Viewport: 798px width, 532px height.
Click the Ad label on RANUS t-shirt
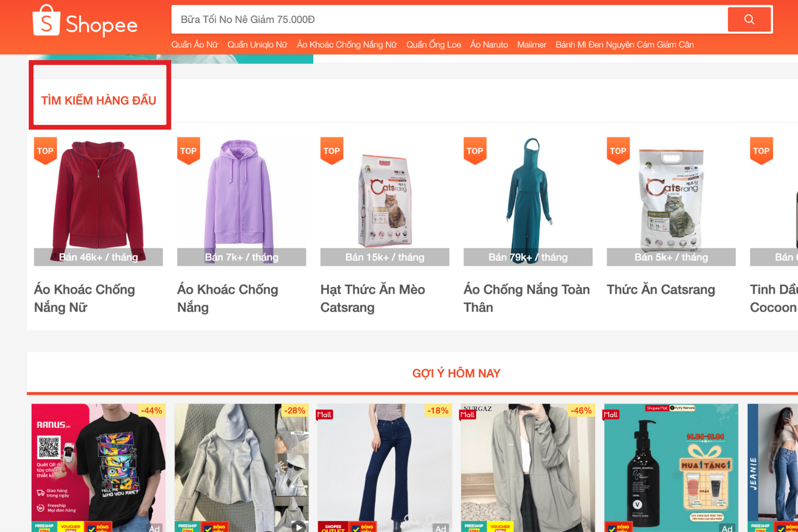point(154,528)
